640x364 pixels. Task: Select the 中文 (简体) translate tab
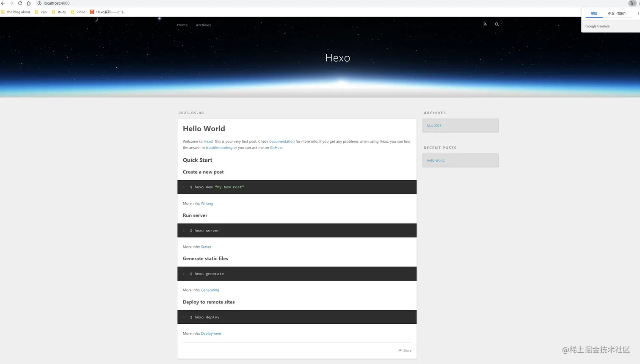click(617, 14)
